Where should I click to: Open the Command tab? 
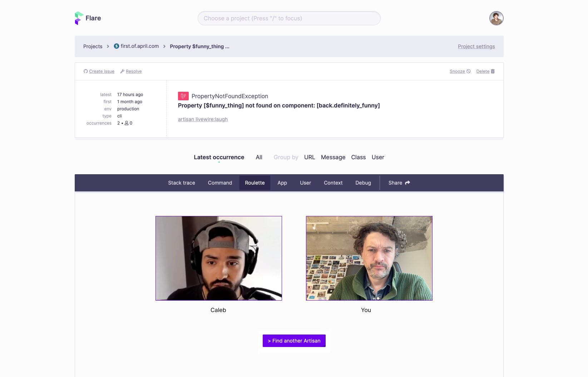220,183
